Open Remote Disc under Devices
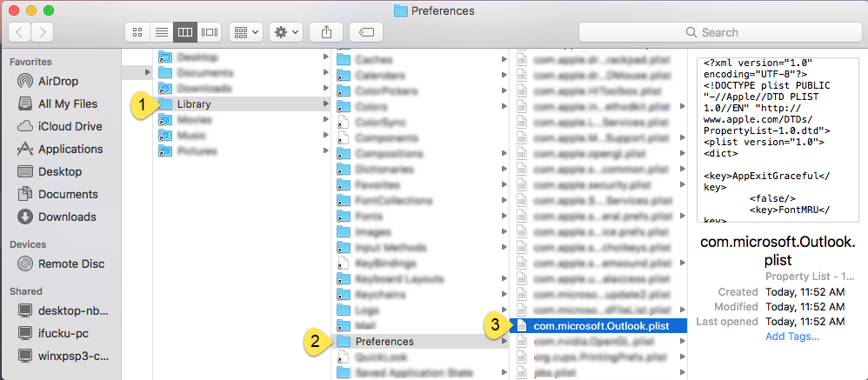 point(61,263)
